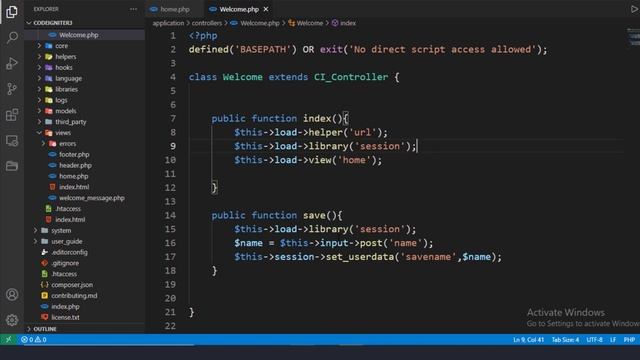Change Tab Size: 4 indentation setting
Screen dimensions: 640x360
point(565,340)
